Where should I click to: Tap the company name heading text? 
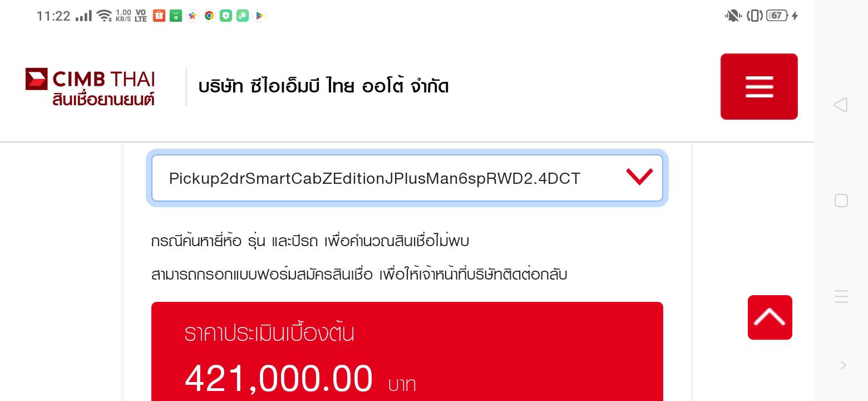[323, 87]
